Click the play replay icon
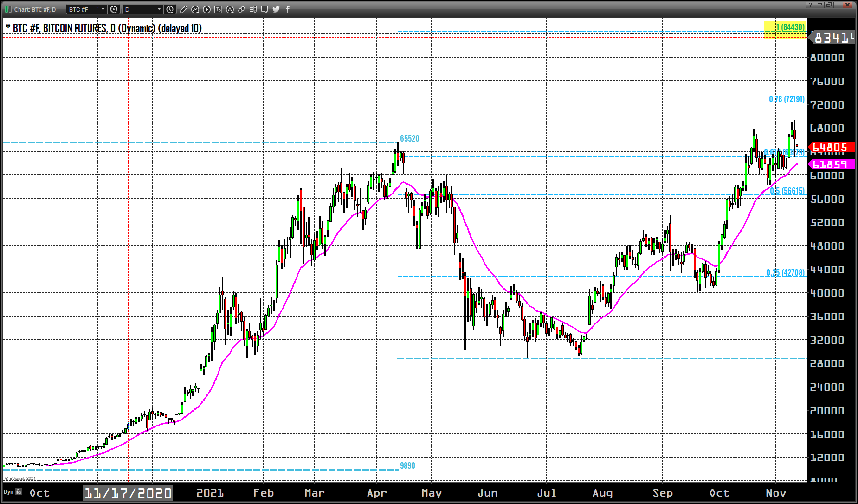The height and width of the screenshot is (504, 858). [206, 9]
